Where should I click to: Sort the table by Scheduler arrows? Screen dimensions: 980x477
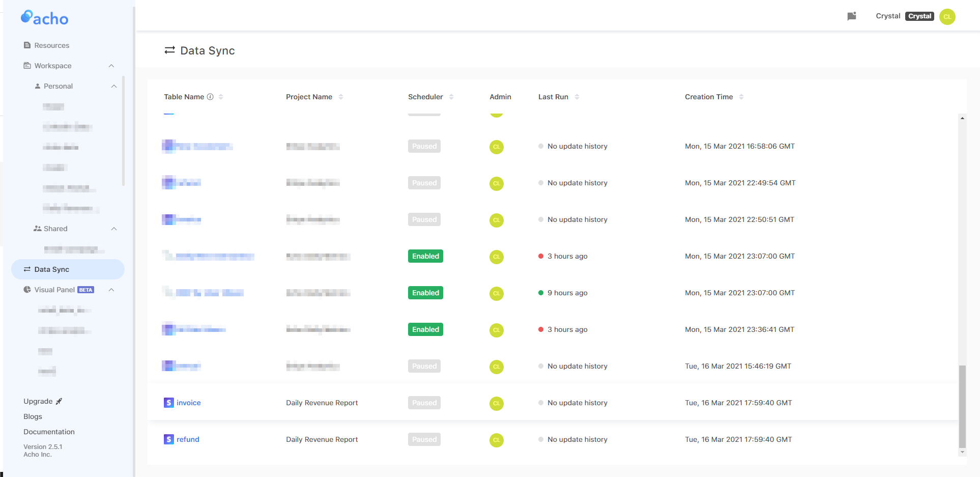(x=451, y=97)
